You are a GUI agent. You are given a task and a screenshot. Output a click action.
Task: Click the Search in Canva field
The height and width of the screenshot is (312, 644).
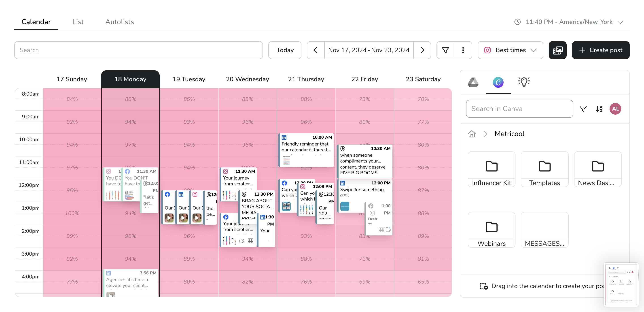519,109
